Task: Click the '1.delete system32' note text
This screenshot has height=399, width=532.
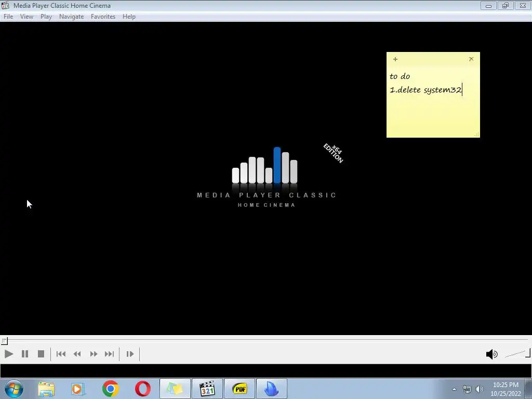Action: tap(425, 90)
